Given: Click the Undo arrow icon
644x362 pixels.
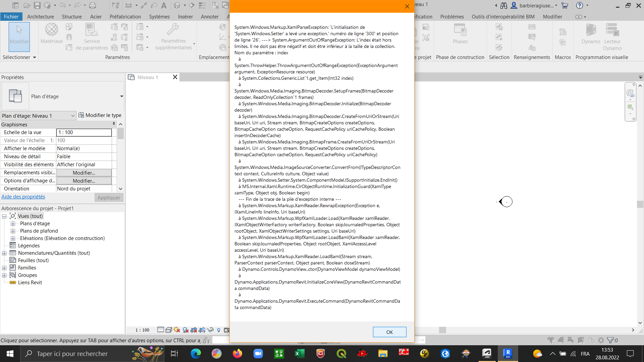Looking at the screenshot, I should coord(62,5).
